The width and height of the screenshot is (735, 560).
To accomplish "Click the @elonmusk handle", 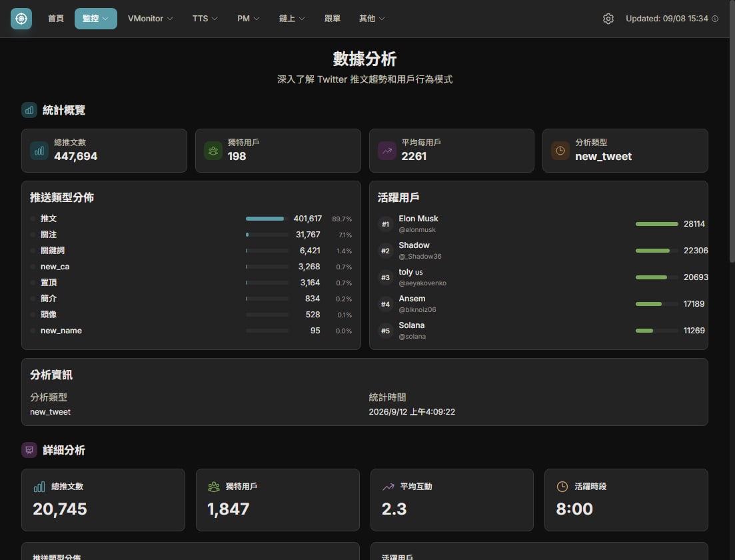I will tap(417, 230).
